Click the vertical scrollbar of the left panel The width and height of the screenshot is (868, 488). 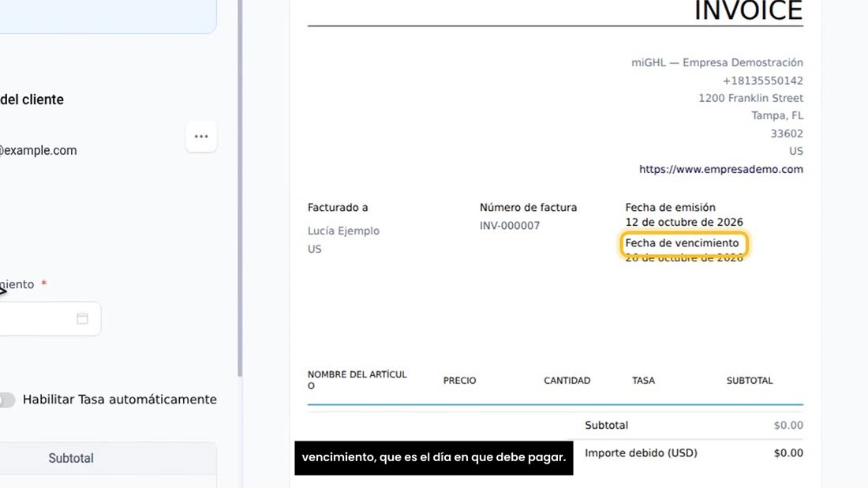pos(240,189)
